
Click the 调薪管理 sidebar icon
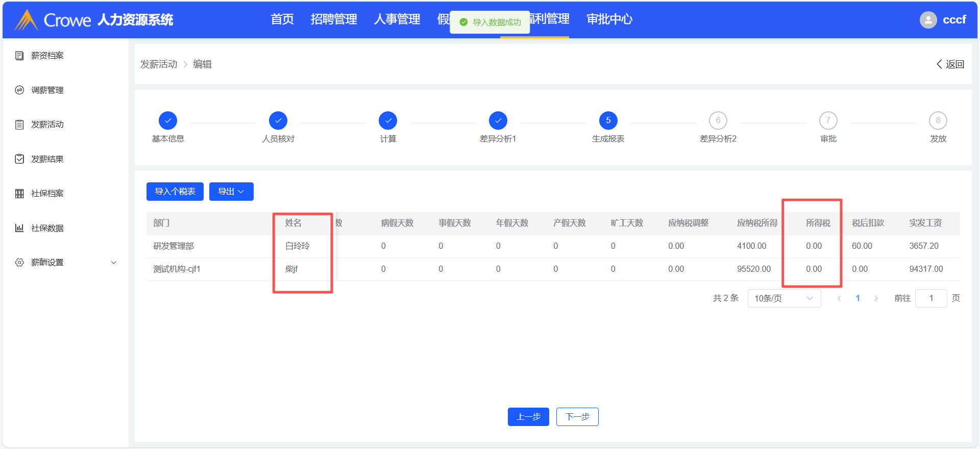[x=19, y=90]
